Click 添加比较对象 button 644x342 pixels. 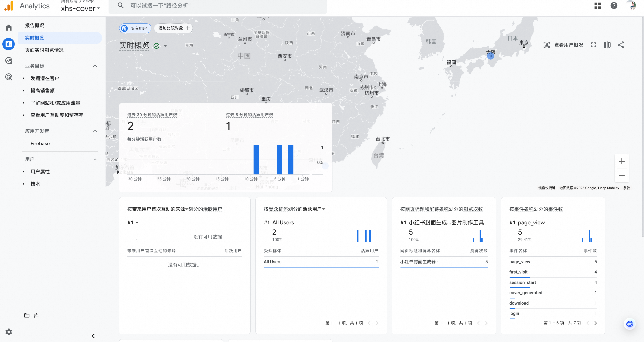point(174,28)
